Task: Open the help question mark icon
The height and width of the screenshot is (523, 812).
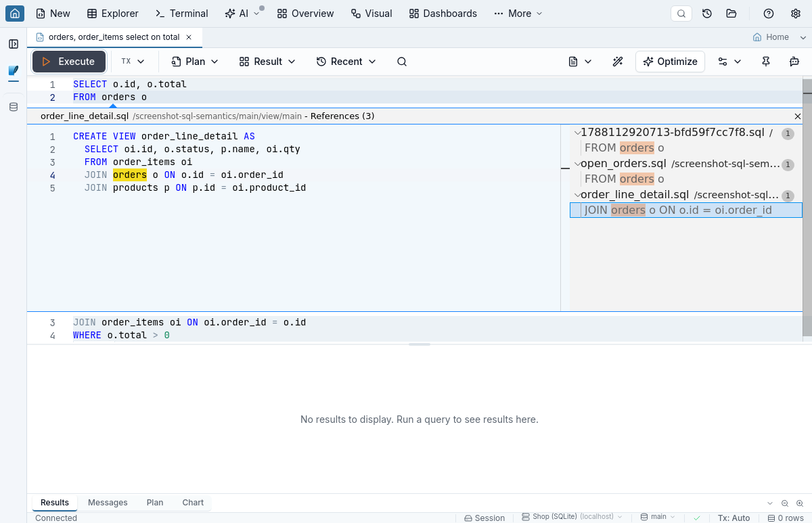Action: click(x=769, y=14)
